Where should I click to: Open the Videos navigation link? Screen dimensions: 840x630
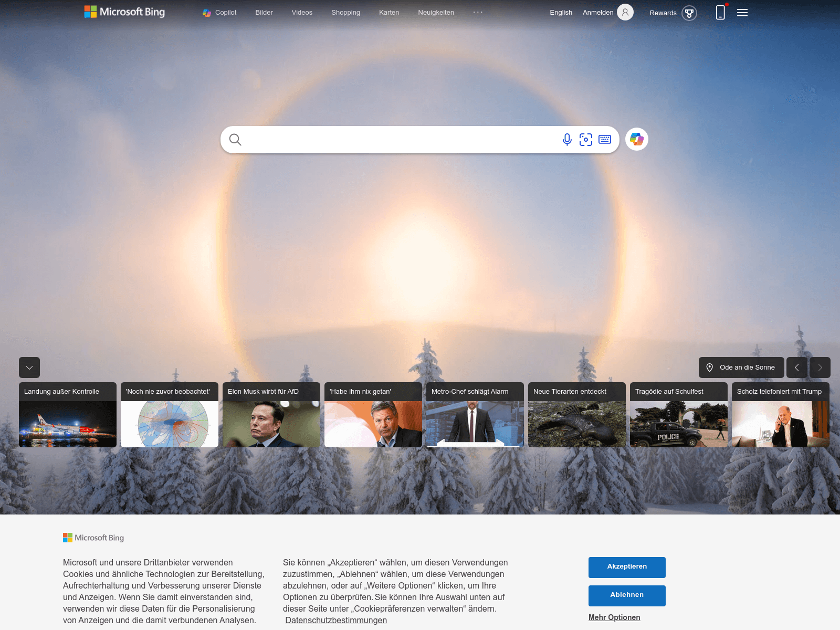302,13
